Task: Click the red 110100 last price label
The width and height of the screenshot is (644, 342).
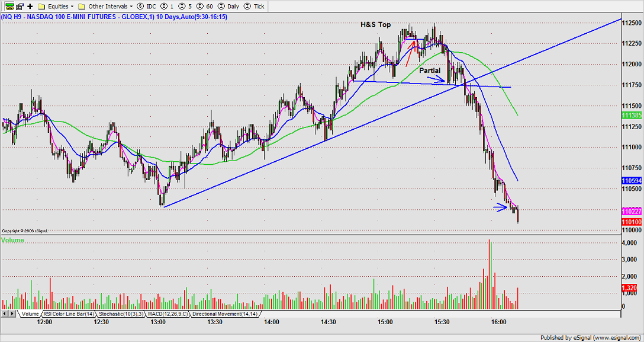Action: tap(632, 222)
